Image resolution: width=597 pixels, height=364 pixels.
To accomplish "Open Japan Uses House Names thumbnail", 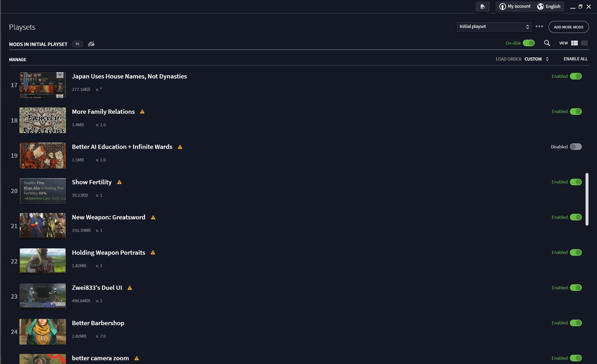I will pyautogui.click(x=43, y=85).
